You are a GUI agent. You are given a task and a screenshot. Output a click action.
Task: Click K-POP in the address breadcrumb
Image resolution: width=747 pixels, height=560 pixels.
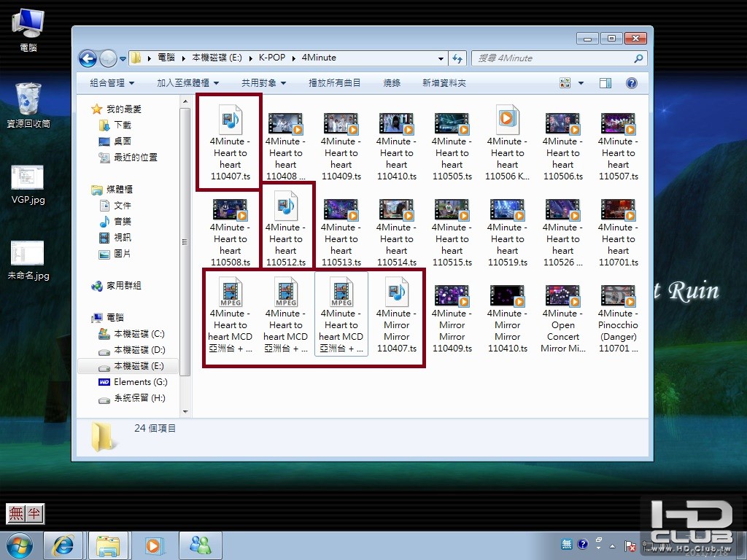tap(271, 58)
